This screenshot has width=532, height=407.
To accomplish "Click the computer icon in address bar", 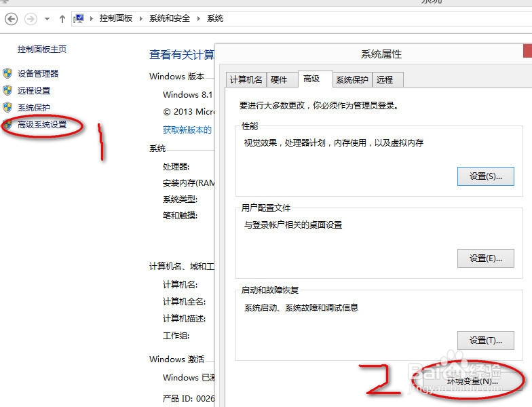I will coord(79,19).
